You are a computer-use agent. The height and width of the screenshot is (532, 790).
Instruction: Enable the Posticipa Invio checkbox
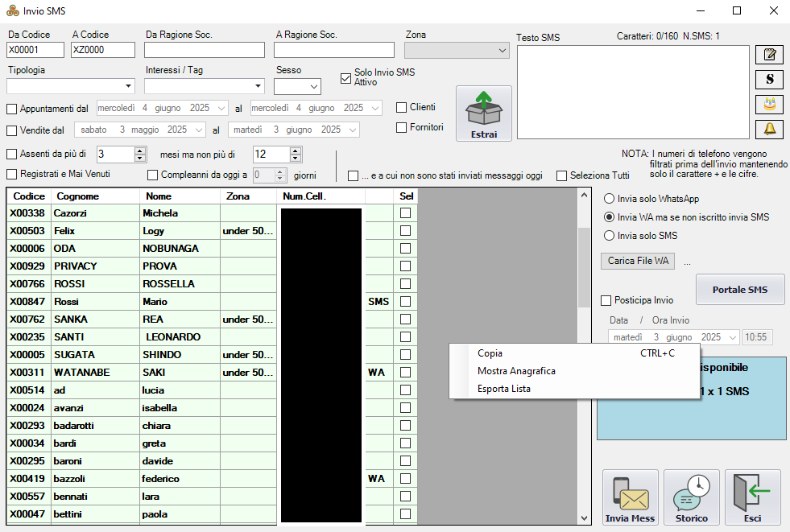pos(606,300)
